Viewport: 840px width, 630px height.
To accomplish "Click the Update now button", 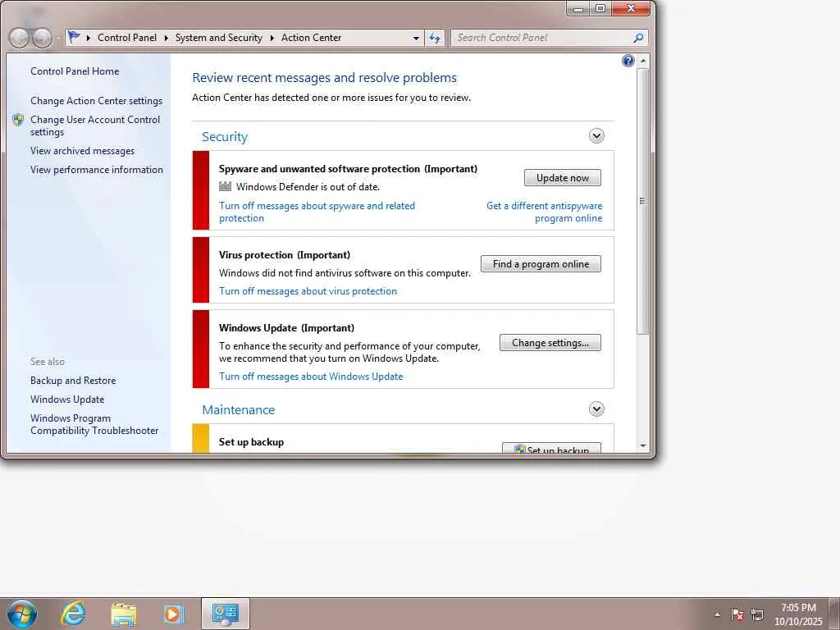I will click(x=563, y=178).
